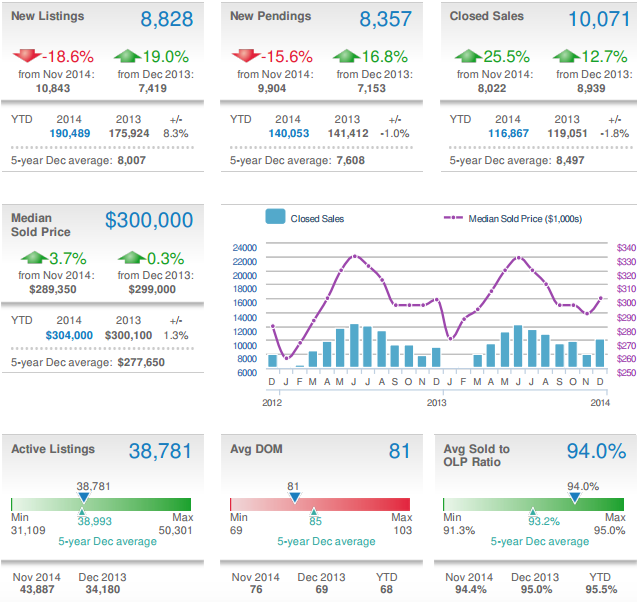Click the 2014 YTD median price $304,000
This screenshot has width=637, height=602.
(69, 335)
